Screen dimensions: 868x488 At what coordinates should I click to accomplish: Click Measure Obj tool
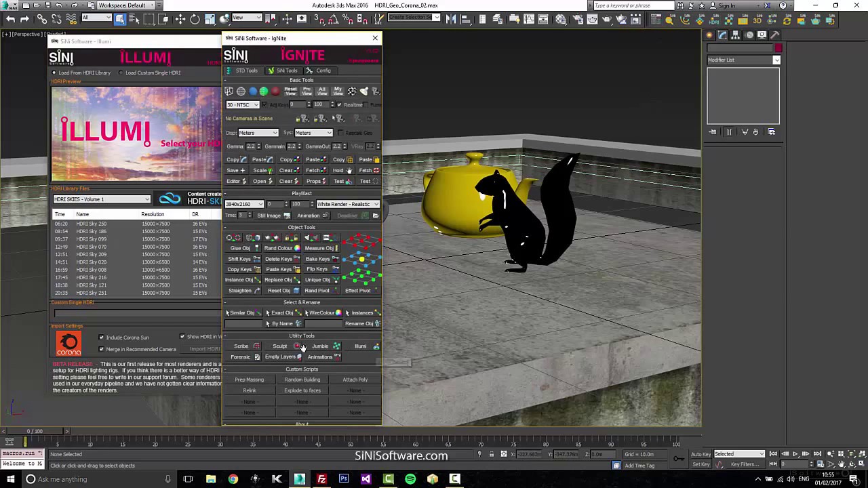point(321,248)
